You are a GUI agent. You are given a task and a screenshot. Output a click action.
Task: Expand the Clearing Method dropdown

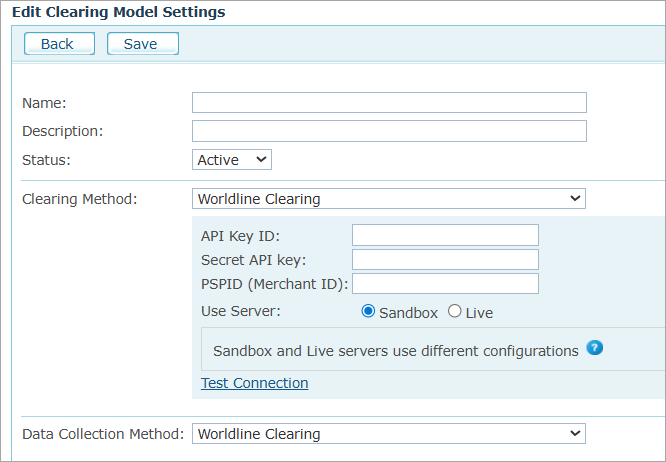pyautogui.click(x=388, y=199)
